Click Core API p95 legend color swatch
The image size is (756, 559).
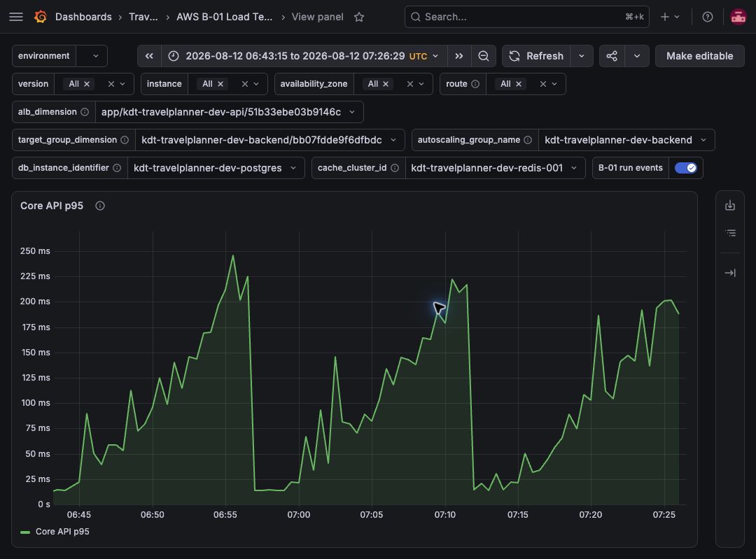pos(25,532)
